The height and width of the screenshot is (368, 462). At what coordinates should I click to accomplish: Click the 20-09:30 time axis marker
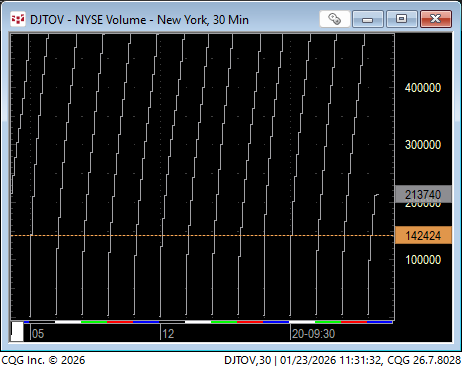pos(313,334)
